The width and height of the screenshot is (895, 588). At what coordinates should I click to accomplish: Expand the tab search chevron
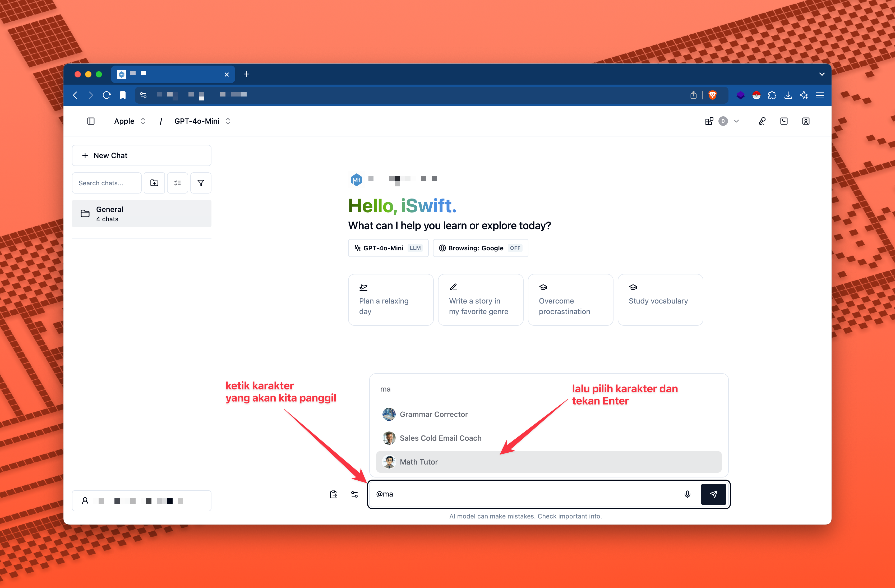(822, 74)
